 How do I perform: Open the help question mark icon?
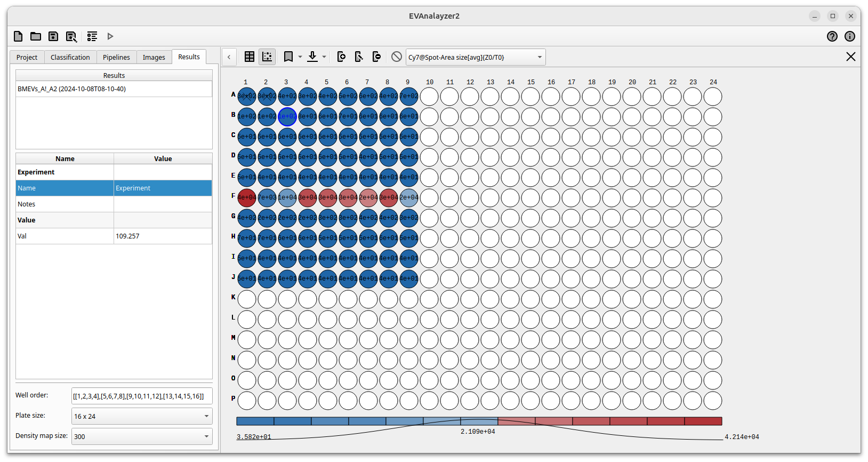(x=832, y=36)
